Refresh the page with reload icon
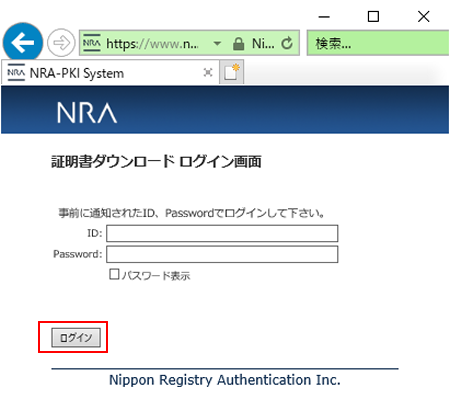450x411 pixels. (x=287, y=43)
